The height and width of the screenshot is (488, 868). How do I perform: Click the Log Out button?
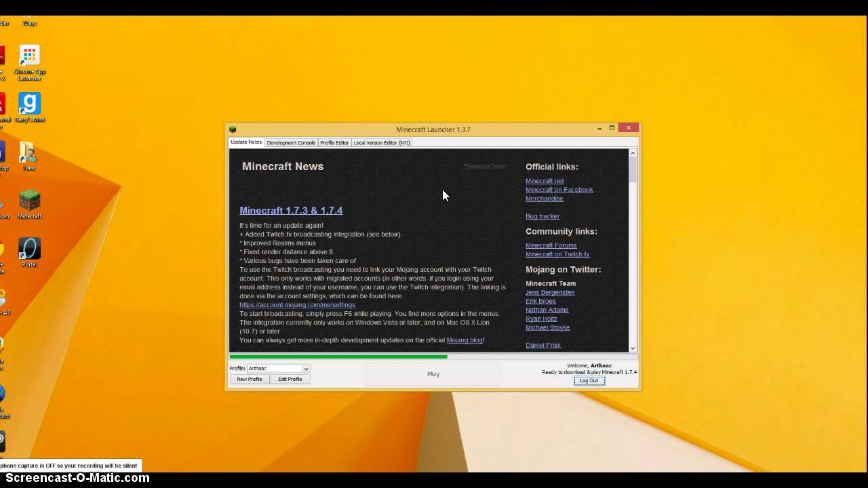[x=589, y=381]
